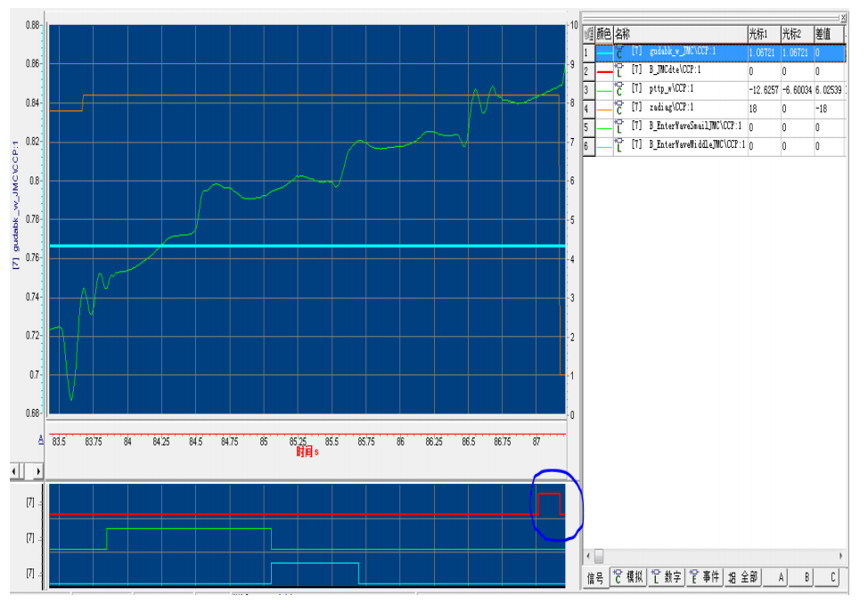Click signal type icon for zadiag row
Image resolution: width=868 pixels, height=604 pixels.
click(x=619, y=109)
